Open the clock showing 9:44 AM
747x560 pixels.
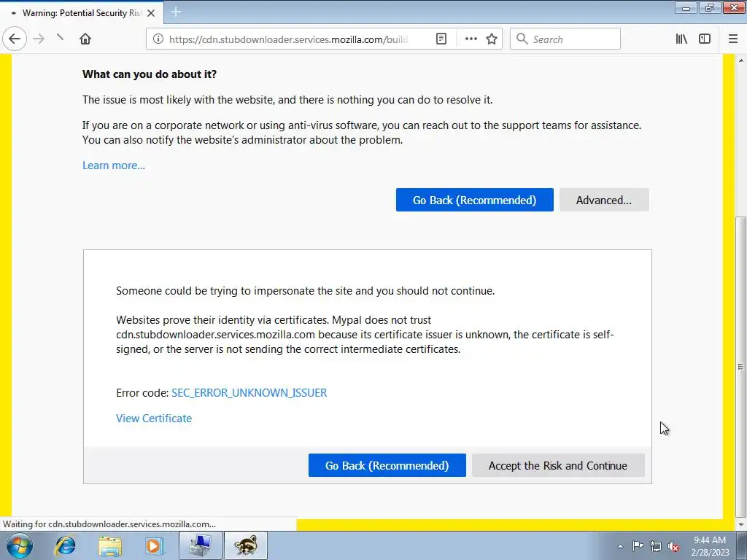point(710,546)
